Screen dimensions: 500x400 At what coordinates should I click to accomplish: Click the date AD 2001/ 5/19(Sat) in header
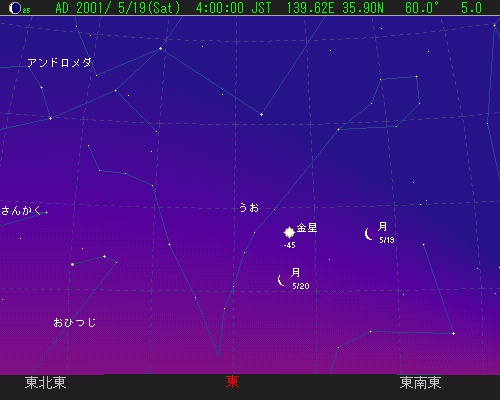coord(118,8)
